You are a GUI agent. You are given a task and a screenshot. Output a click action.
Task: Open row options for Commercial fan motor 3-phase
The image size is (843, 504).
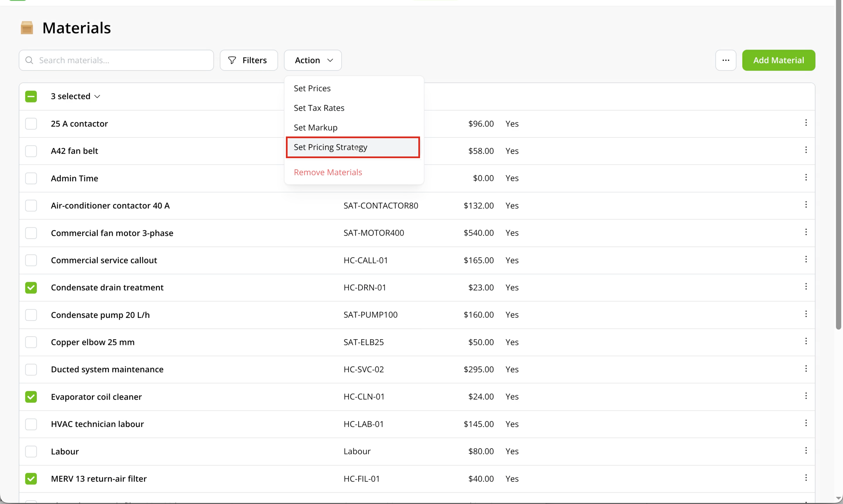[x=806, y=232]
